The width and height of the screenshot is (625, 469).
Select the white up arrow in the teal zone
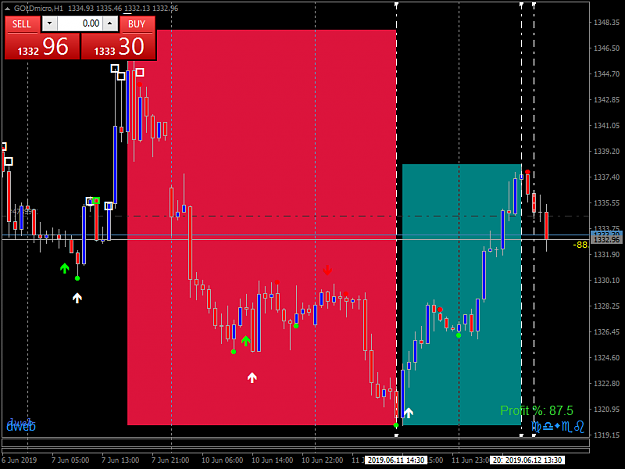click(409, 412)
